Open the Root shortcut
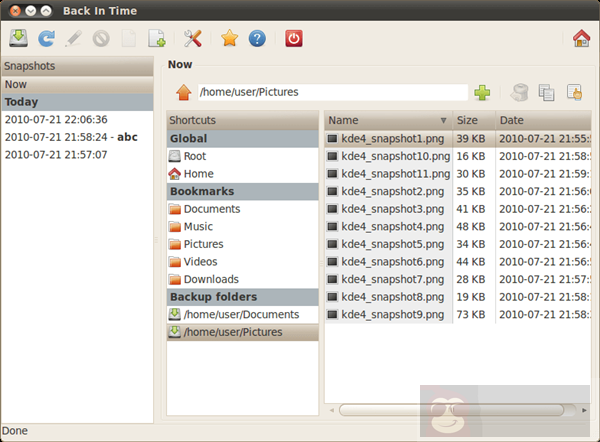 coord(243,156)
